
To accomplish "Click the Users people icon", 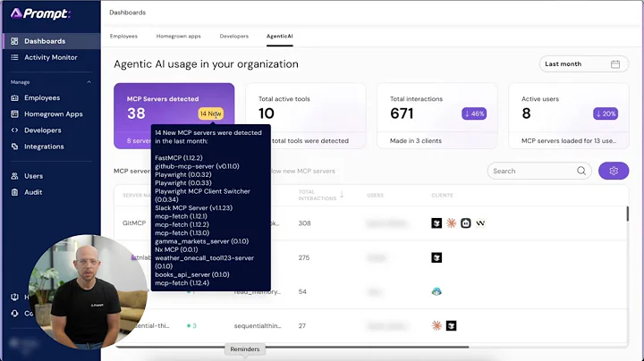I will pyautogui.click(x=14, y=176).
